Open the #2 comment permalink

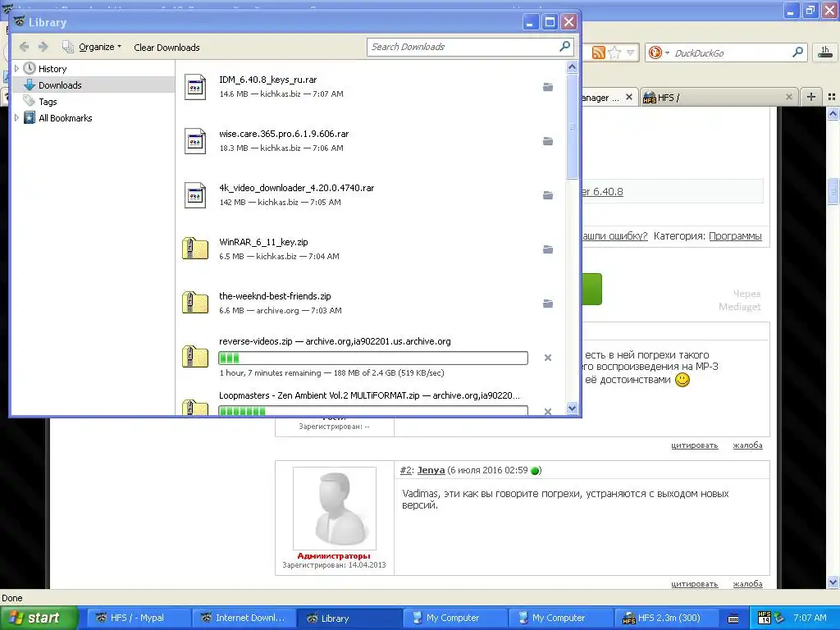(x=405, y=470)
